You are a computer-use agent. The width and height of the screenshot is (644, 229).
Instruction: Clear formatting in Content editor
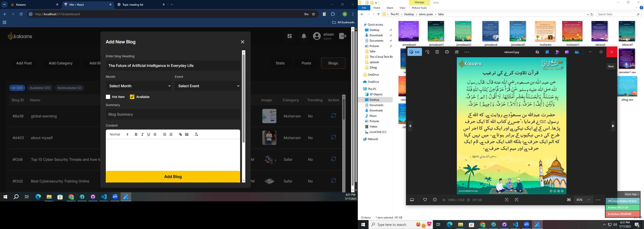point(196,134)
